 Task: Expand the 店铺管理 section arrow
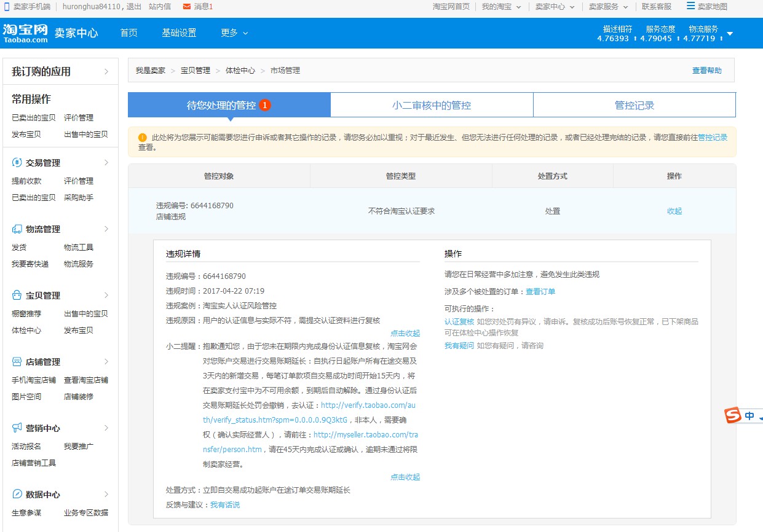coord(106,362)
